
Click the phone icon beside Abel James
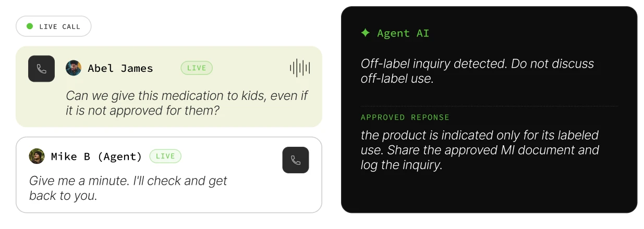[41, 69]
